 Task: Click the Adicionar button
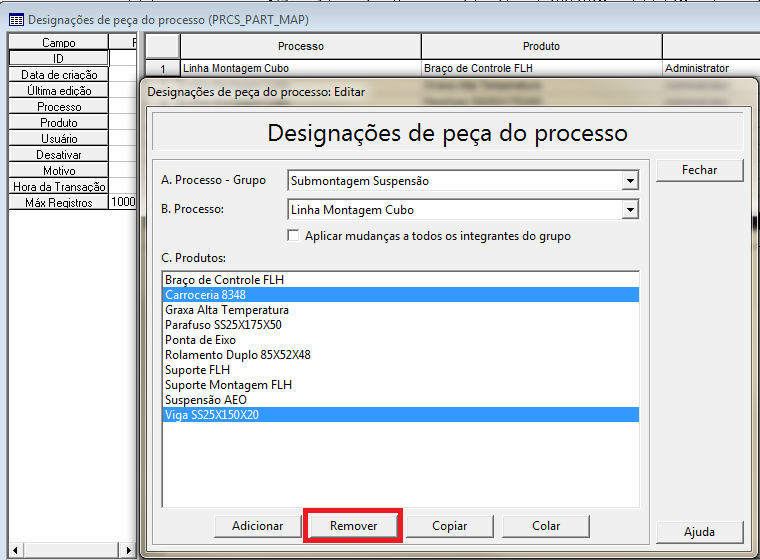click(257, 526)
